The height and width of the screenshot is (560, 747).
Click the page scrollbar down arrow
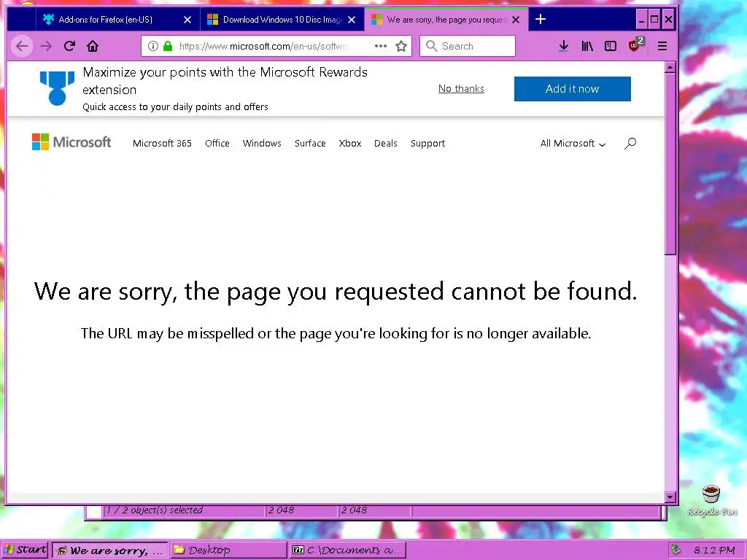click(x=670, y=497)
